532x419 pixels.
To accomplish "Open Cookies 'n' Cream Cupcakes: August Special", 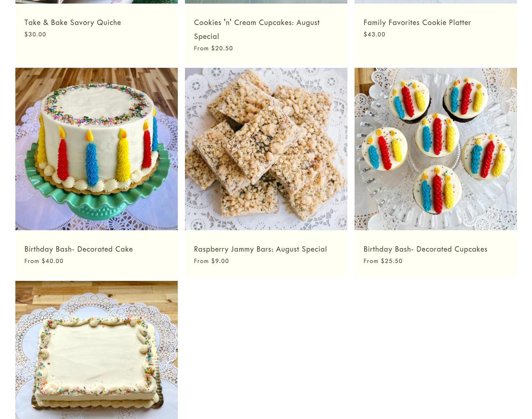I will [257, 29].
